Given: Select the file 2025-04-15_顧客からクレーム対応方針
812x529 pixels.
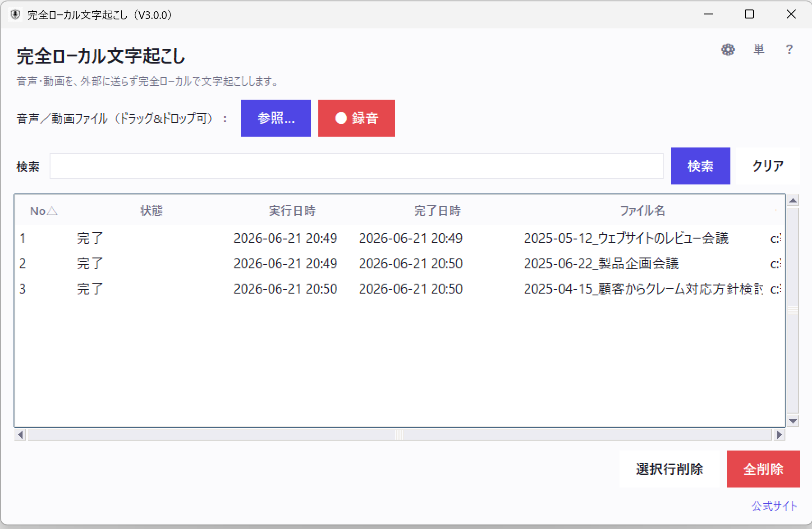Looking at the screenshot, I should point(643,289).
